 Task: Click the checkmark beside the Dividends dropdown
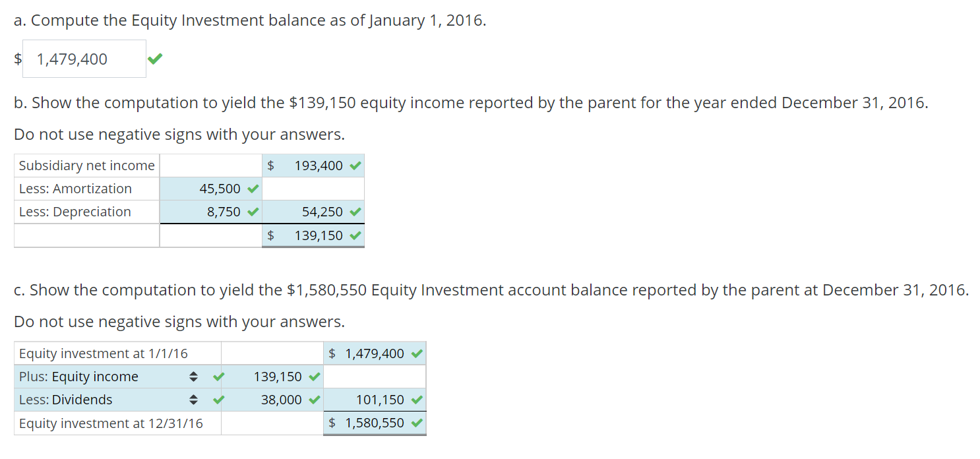click(x=218, y=400)
